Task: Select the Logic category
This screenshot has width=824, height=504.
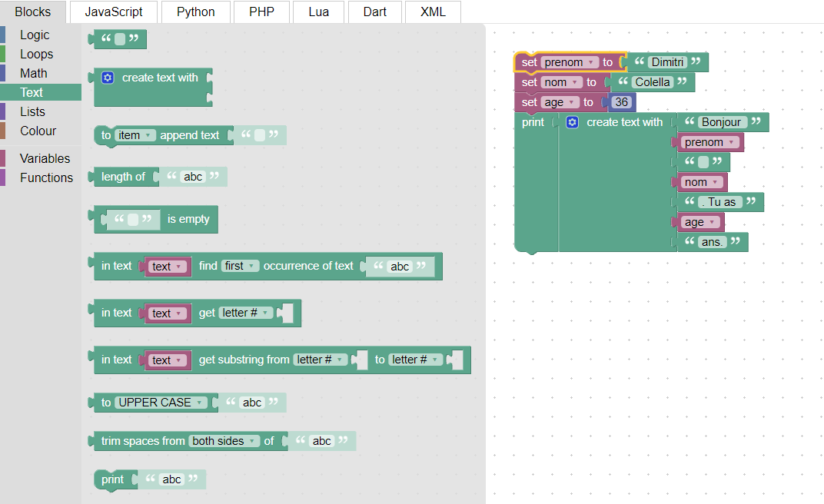Action: (35, 35)
